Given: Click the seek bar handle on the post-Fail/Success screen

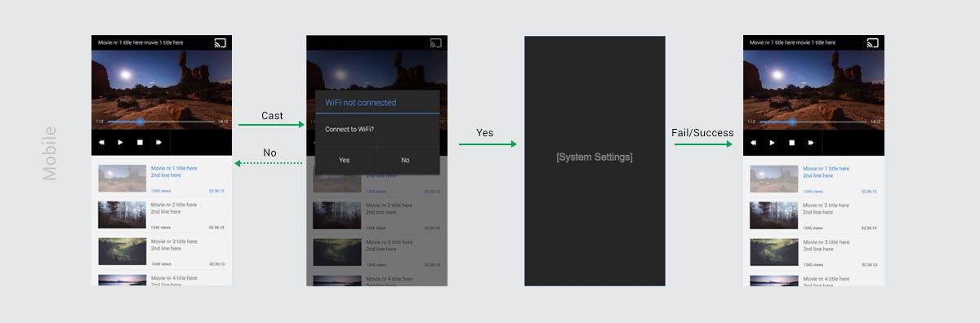Looking at the screenshot, I should tap(791, 122).
